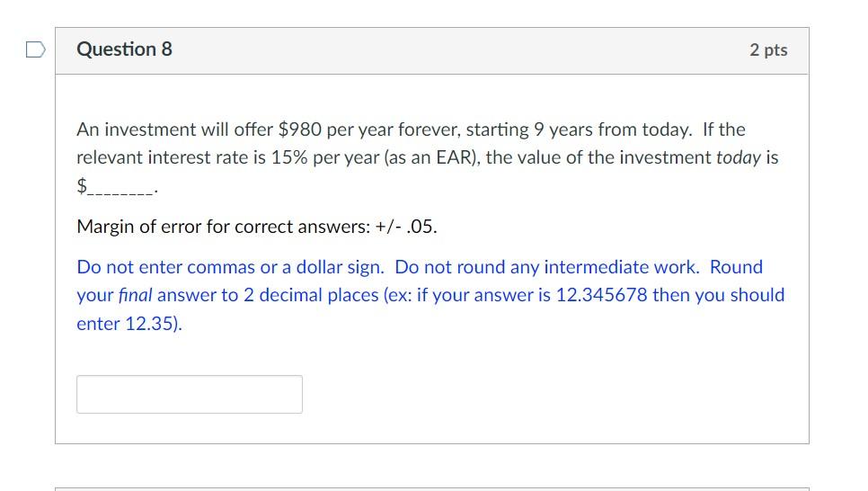Click the 2 pts label
This screenshot has height=491, width=868.
click(768, 49)
